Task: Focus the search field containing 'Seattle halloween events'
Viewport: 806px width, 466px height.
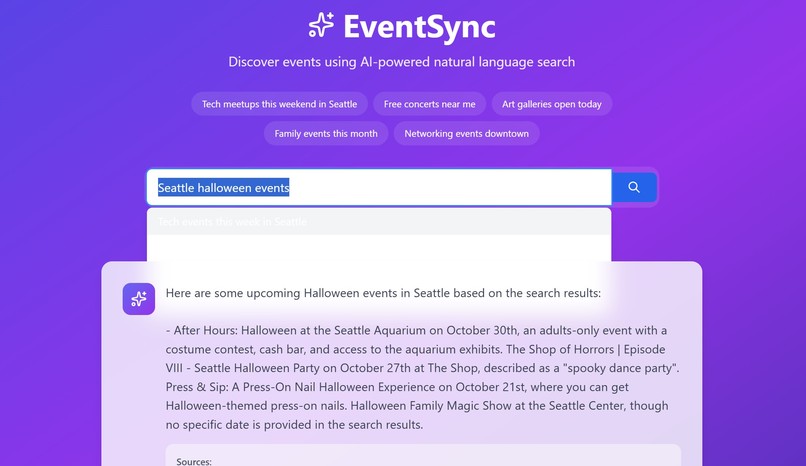Action: [x=379, y=188]
